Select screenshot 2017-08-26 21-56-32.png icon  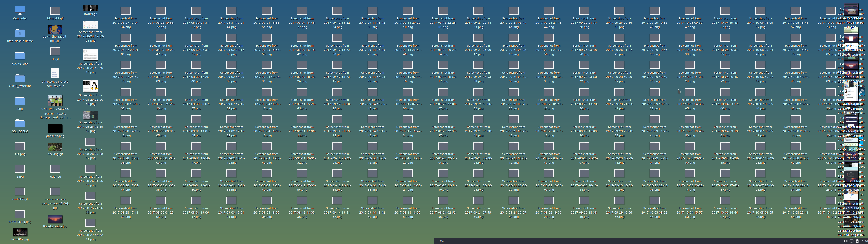point(90,169)
